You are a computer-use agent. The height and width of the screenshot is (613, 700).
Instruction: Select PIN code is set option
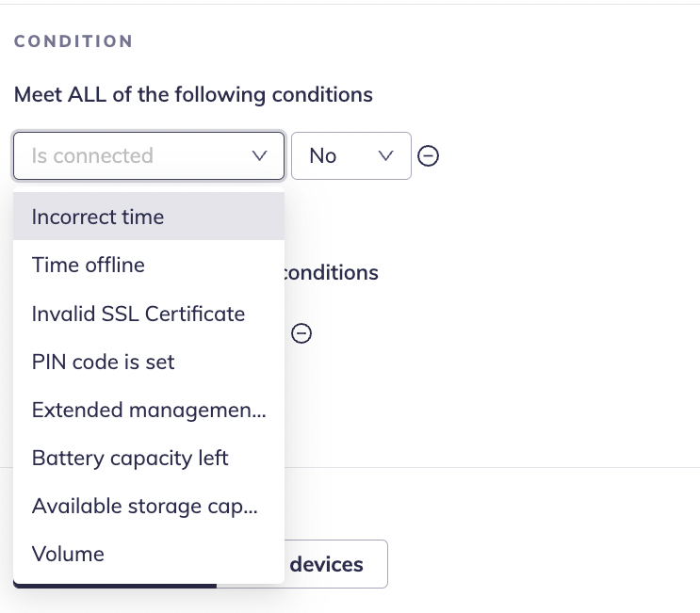click(x=104, y=362)
